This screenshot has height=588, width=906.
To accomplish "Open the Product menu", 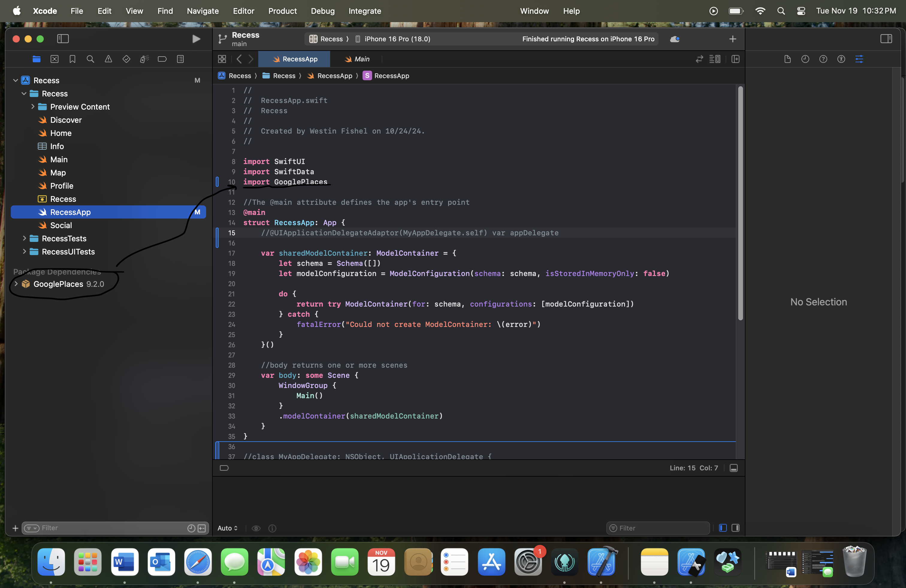I will [x=282, y=11].
